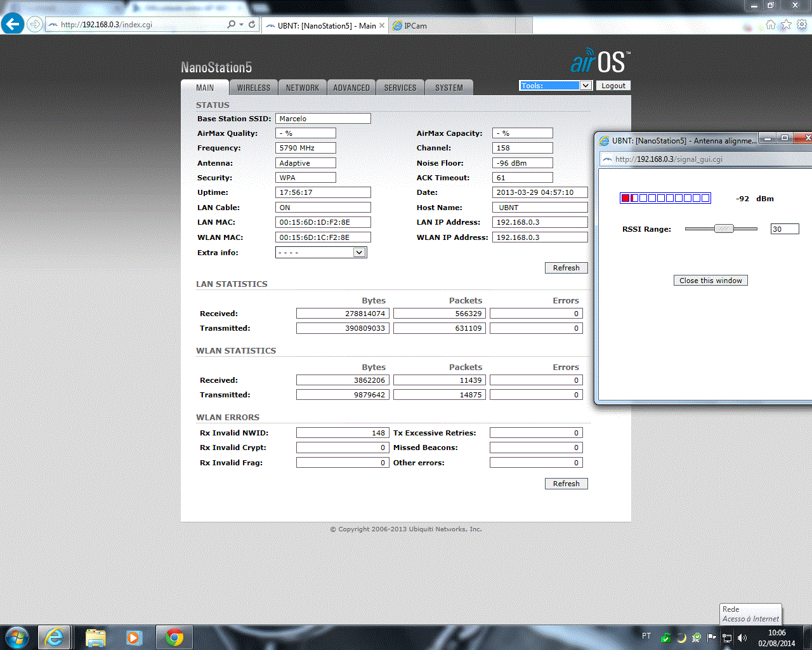812x650 pixels.
Task: Open File Explorer folder on taskbar
Action: 96,637
